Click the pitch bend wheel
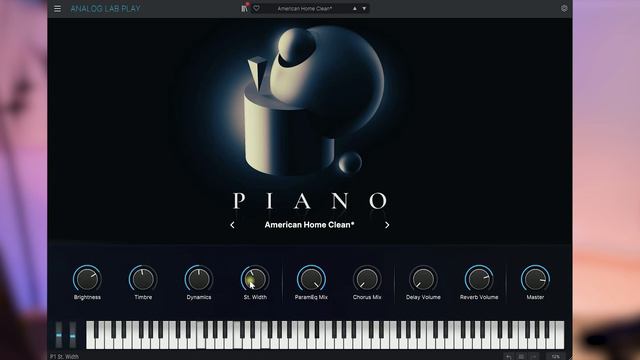 pos(59,335)
